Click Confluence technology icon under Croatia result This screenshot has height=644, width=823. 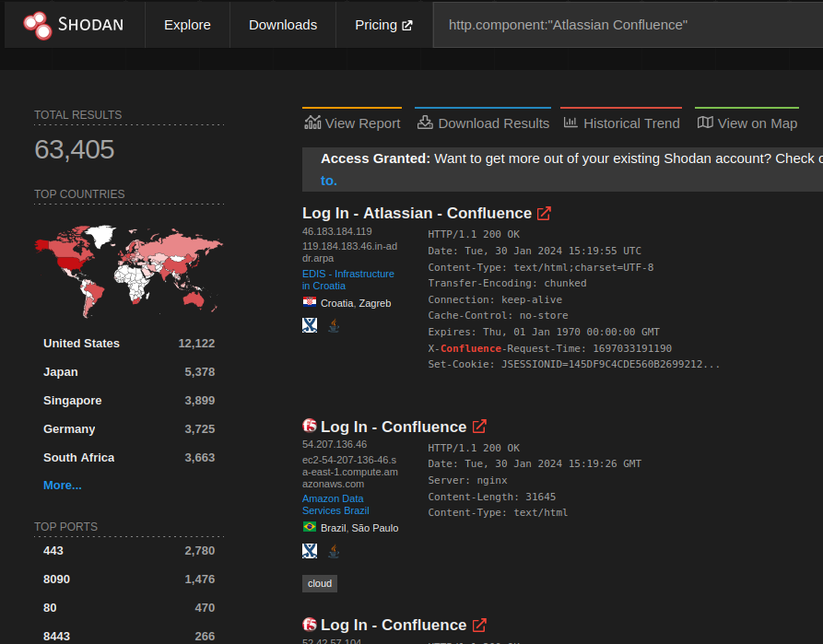(310, 324)
